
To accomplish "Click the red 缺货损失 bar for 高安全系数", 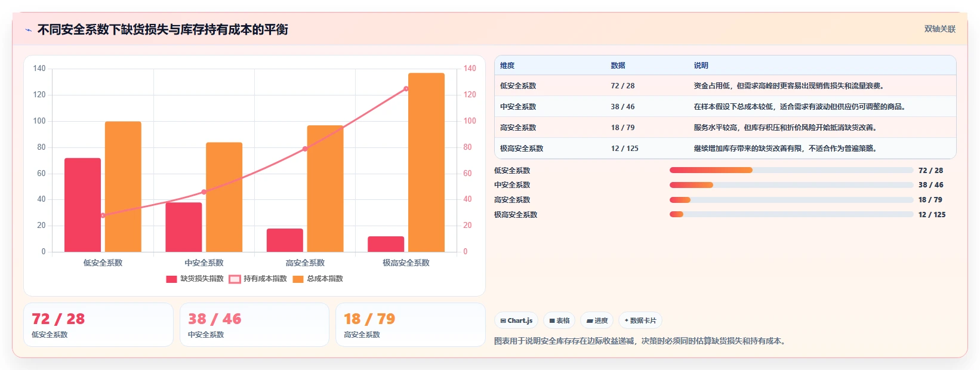I will pos(285,240).
